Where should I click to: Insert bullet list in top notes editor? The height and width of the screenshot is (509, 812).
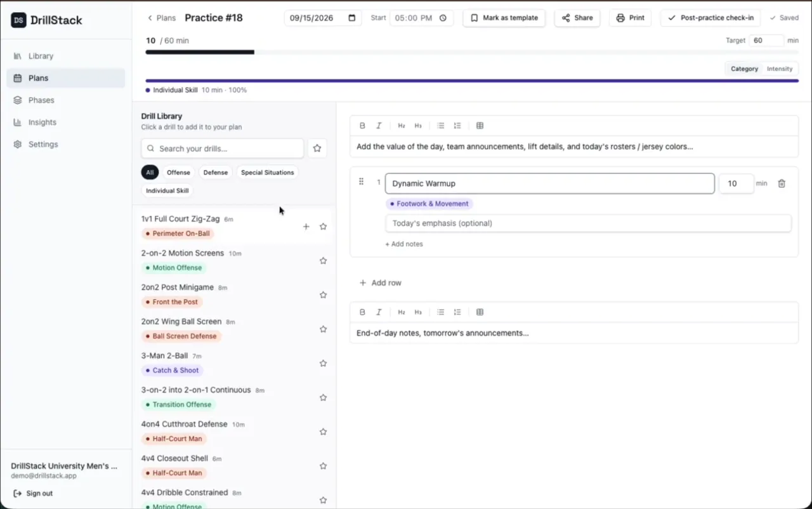441,126
